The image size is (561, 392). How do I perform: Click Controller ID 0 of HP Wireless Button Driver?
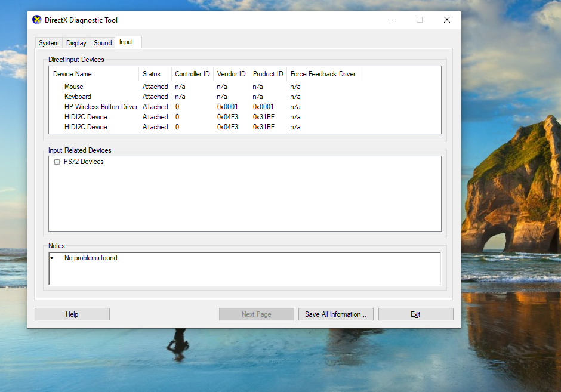click(177, 107)
